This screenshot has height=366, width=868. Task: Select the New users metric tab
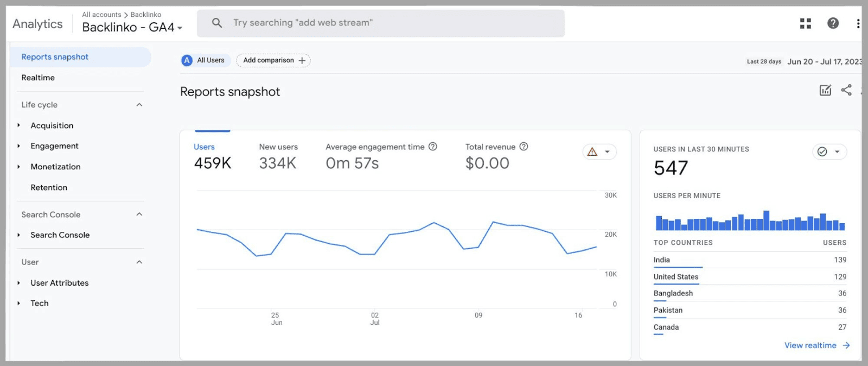(278, 147)
